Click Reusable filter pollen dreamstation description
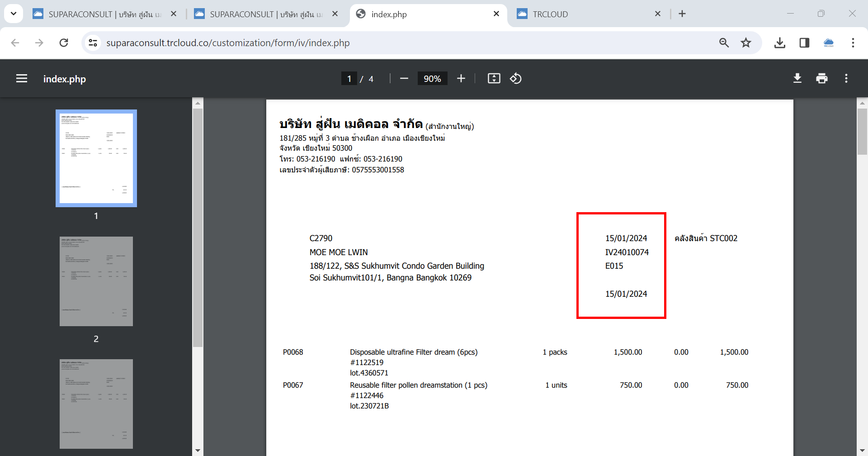 [x=419, y=385]
